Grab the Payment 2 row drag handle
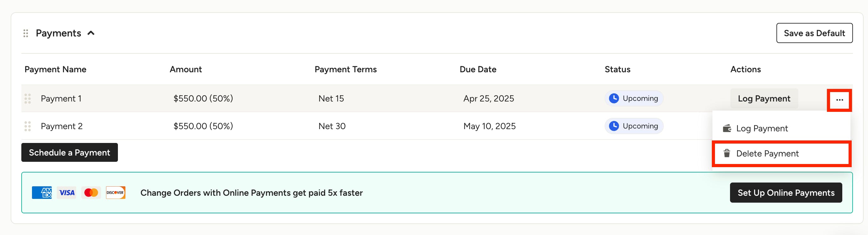Image resolution: width=868 pixels, height=235 pixels. tap(28, 126)
